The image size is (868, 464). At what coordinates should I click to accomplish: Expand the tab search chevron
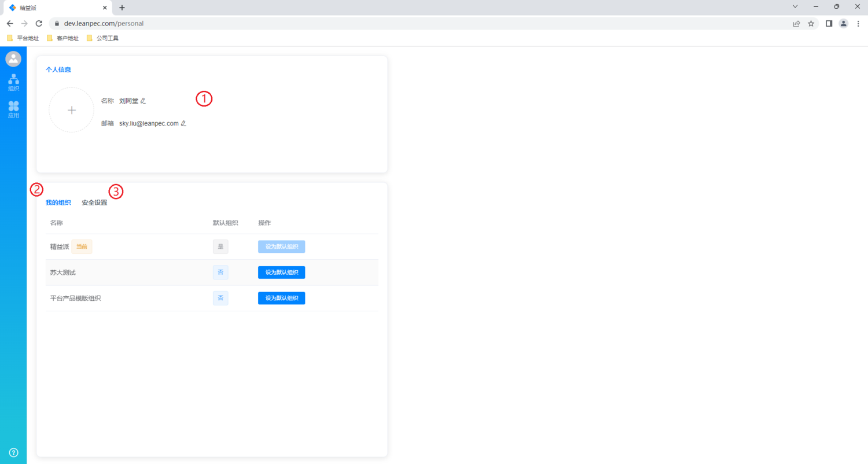coord(795,6)
